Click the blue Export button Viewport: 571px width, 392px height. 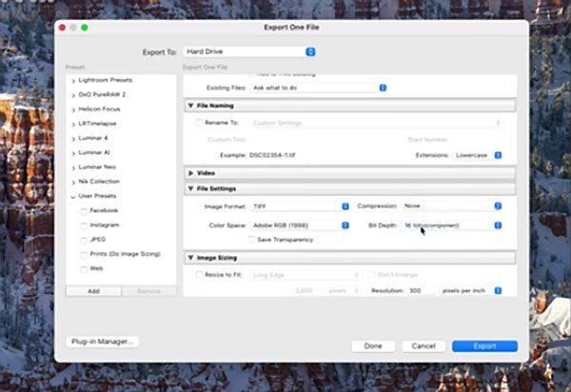pos(484,346)
